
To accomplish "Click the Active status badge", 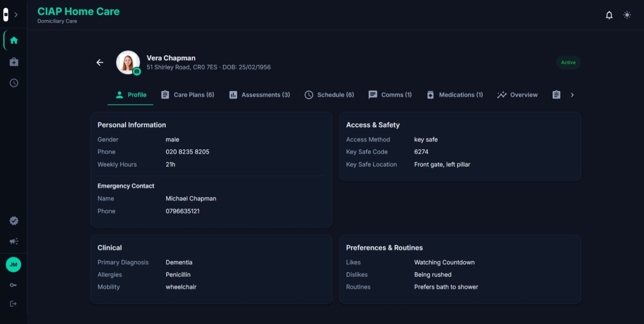I will coord(568,62).
